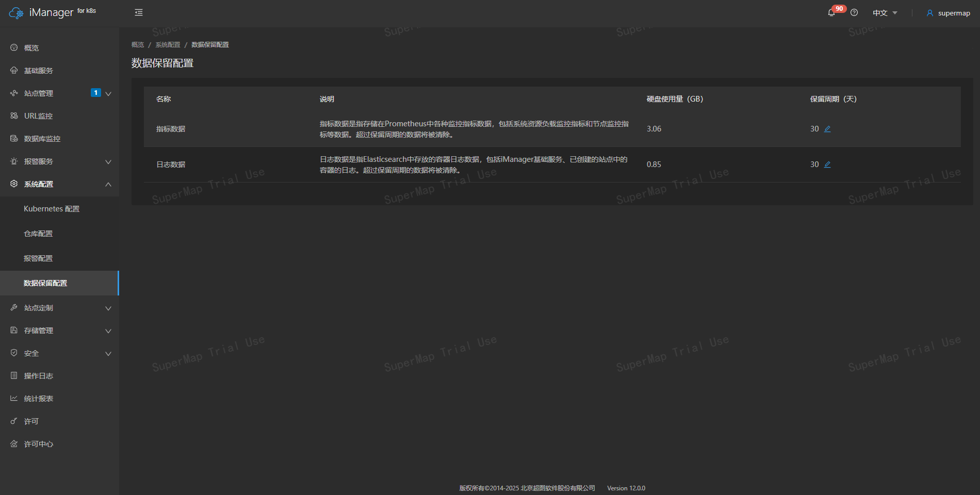Click the 日志数据 name cell

click(171, 164)
